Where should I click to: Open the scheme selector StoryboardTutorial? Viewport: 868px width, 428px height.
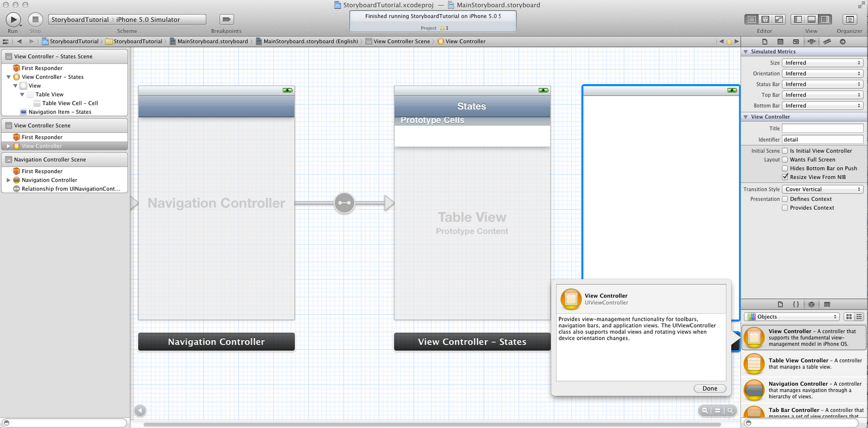[x=80, y=20]
